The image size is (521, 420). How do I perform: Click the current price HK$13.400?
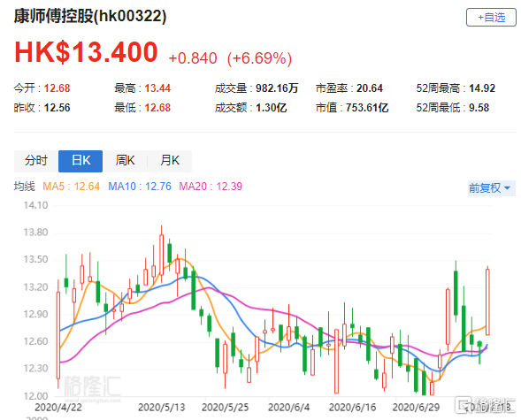click(x=86, y=52)
